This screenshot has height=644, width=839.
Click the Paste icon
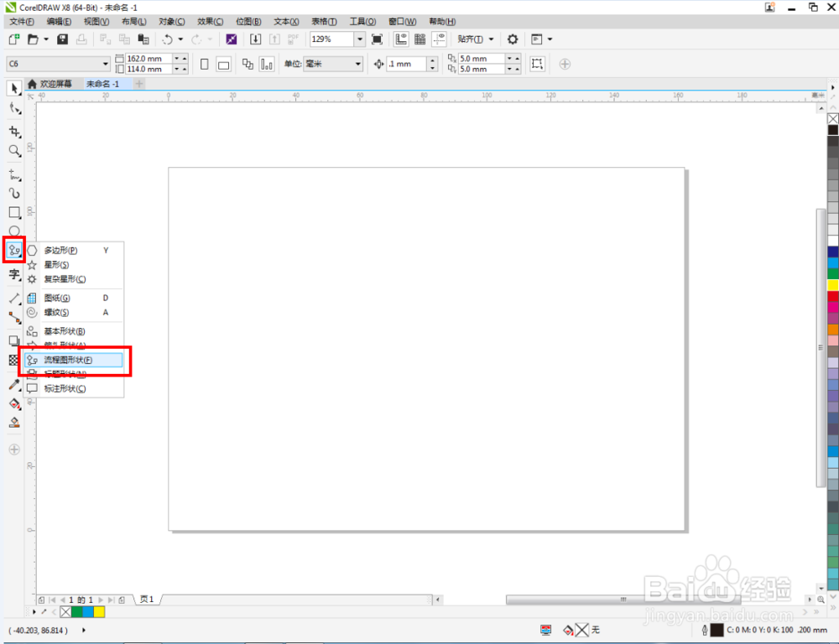click(143, 39)
